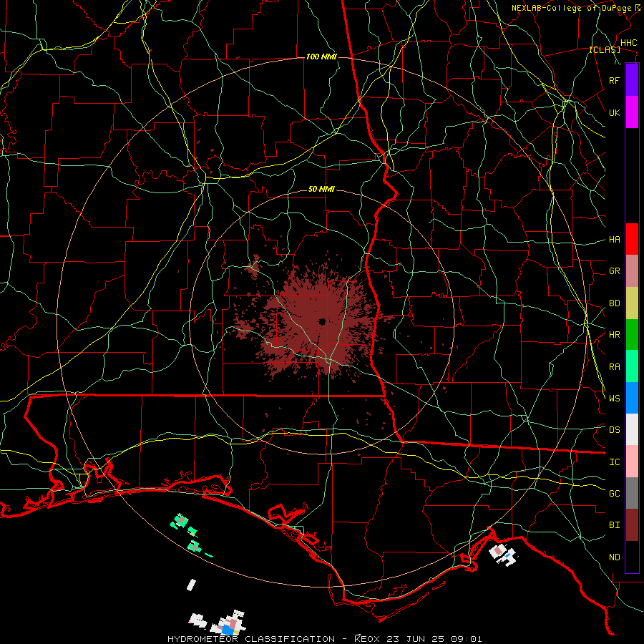Click the RF legend label text
The width and height of the screenshot is (644, 644).
(615, 80)
